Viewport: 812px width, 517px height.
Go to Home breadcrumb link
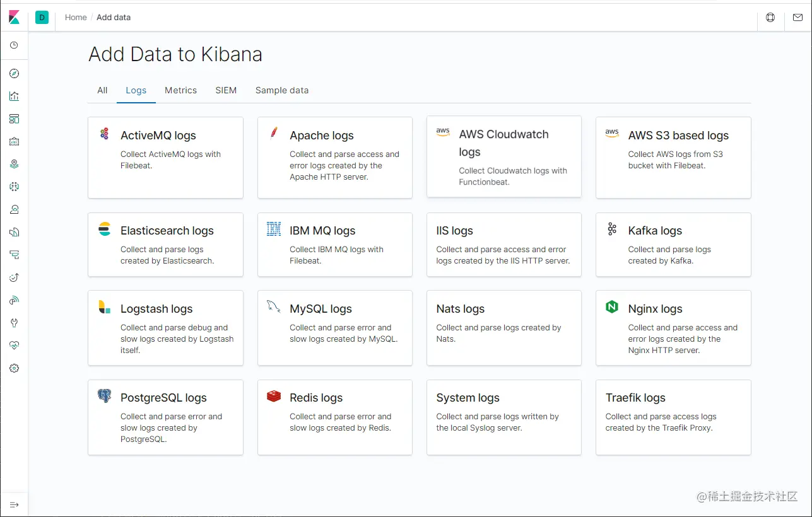click(76, 18)
